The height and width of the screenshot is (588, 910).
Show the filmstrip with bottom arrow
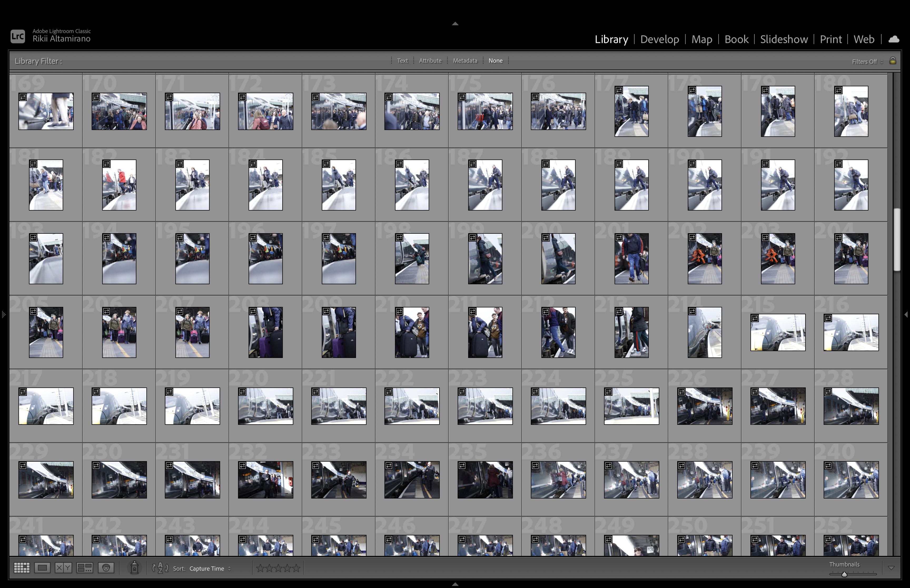click(455, 584)
